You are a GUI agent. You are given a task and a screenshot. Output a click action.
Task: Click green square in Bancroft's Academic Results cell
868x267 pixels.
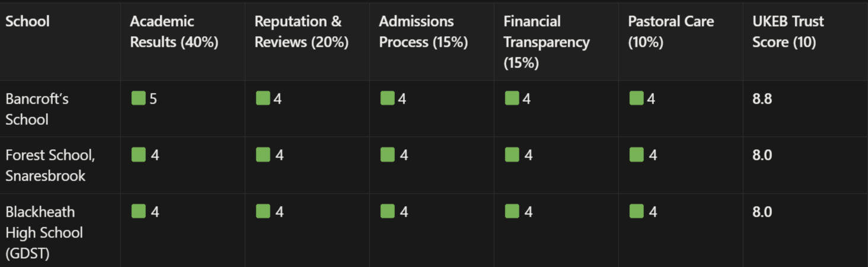pyautogui.click(x=138, y=98)
